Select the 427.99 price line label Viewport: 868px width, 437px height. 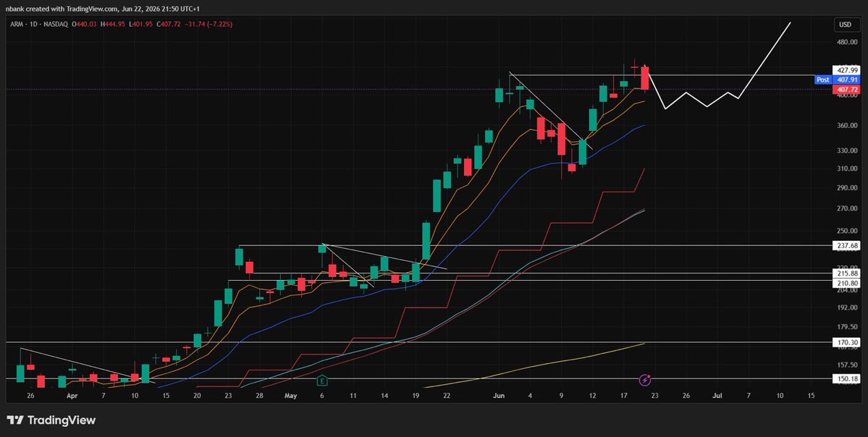pos(845,70)
